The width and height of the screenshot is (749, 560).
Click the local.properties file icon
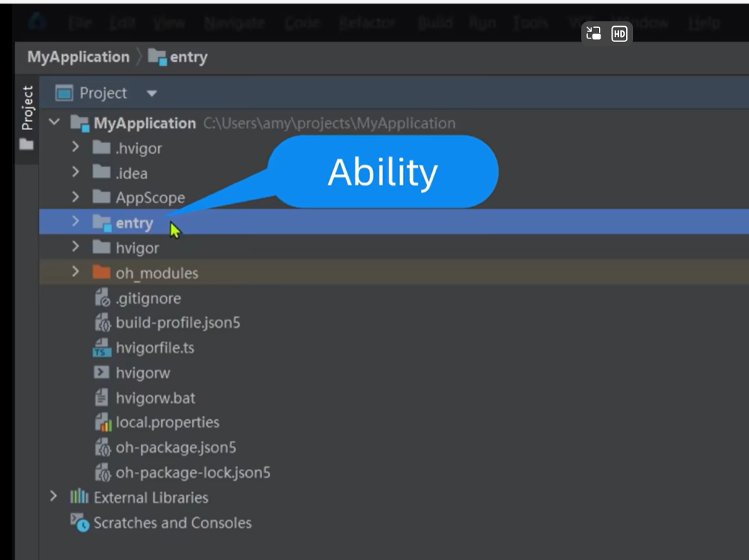(x=103, y=423)
